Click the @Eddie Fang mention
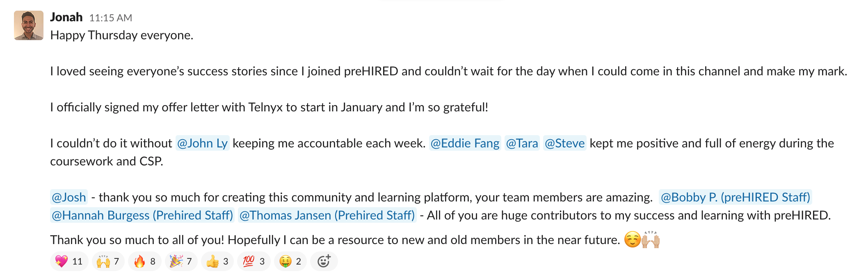868x276 pixels. tap(465, 143)
